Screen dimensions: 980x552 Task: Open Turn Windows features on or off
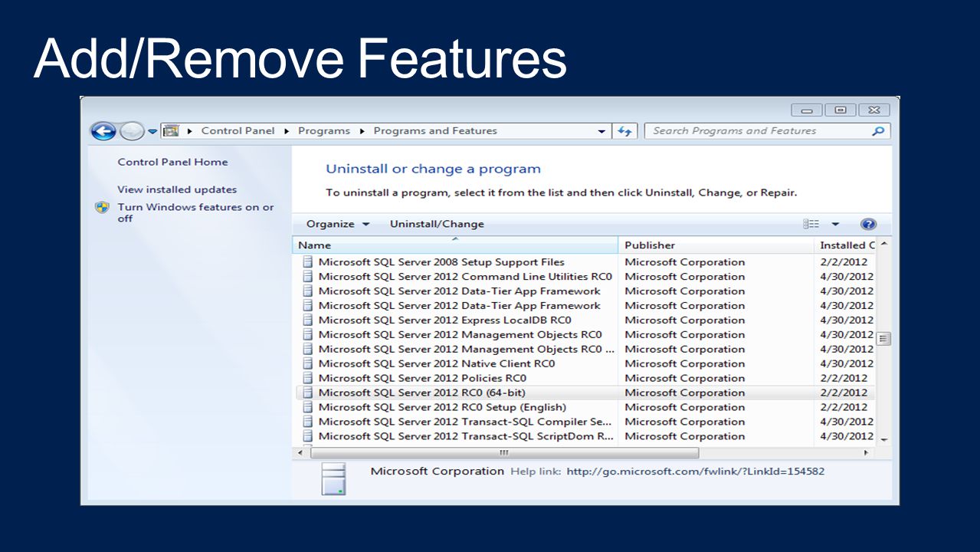(x=195, y=212)
